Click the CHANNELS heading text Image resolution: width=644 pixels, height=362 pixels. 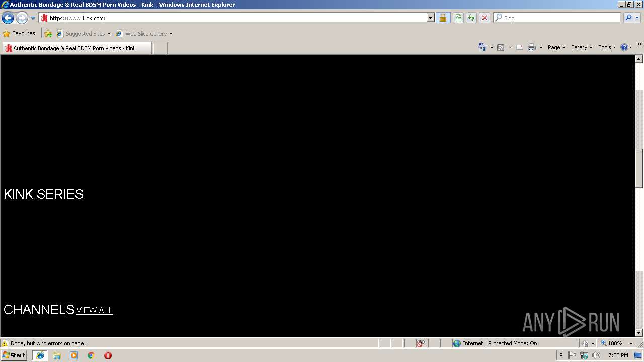tap(39, 309)
